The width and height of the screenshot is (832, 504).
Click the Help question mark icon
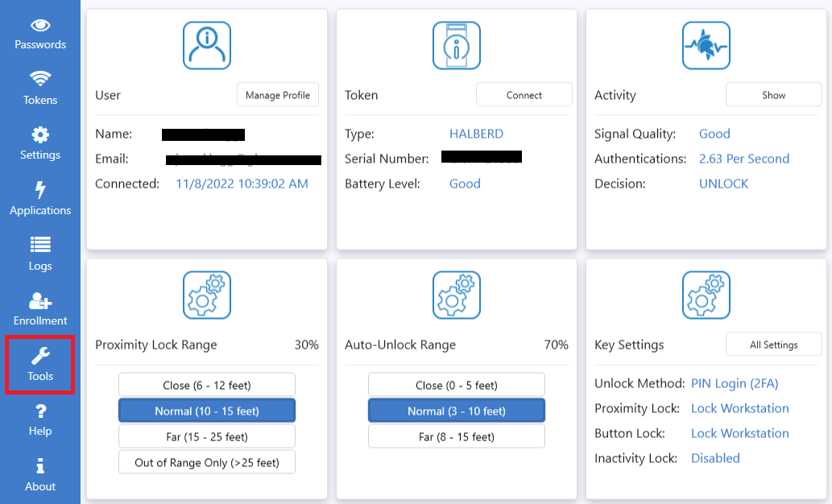point(40,411)
